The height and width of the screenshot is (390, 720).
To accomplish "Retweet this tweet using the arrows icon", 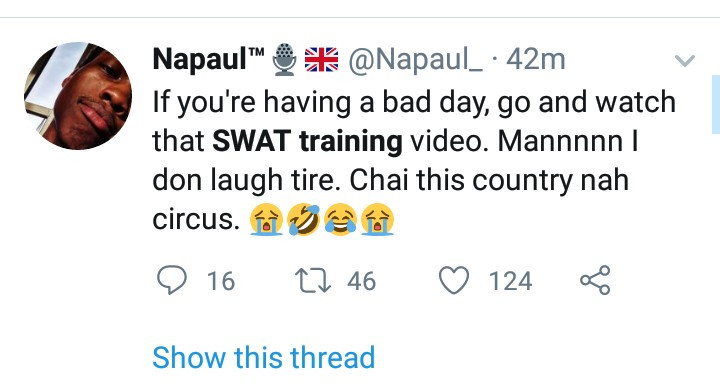I will 312,281.
